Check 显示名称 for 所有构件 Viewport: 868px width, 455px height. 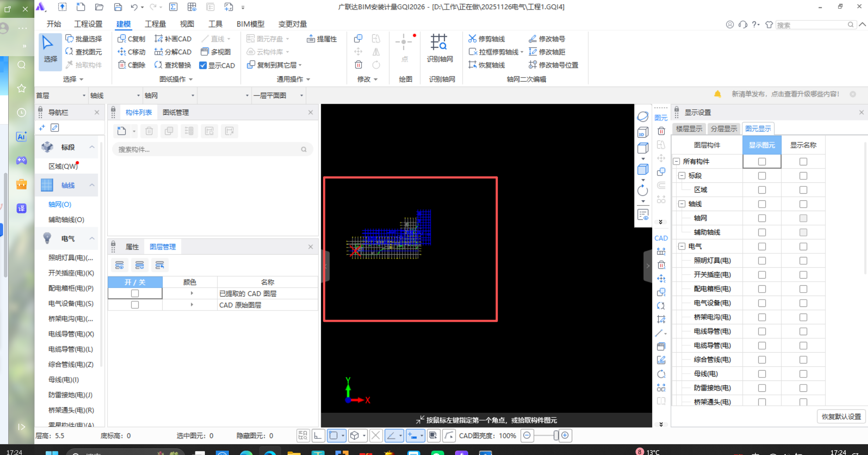pyautogui.click(x=803, y=162)
